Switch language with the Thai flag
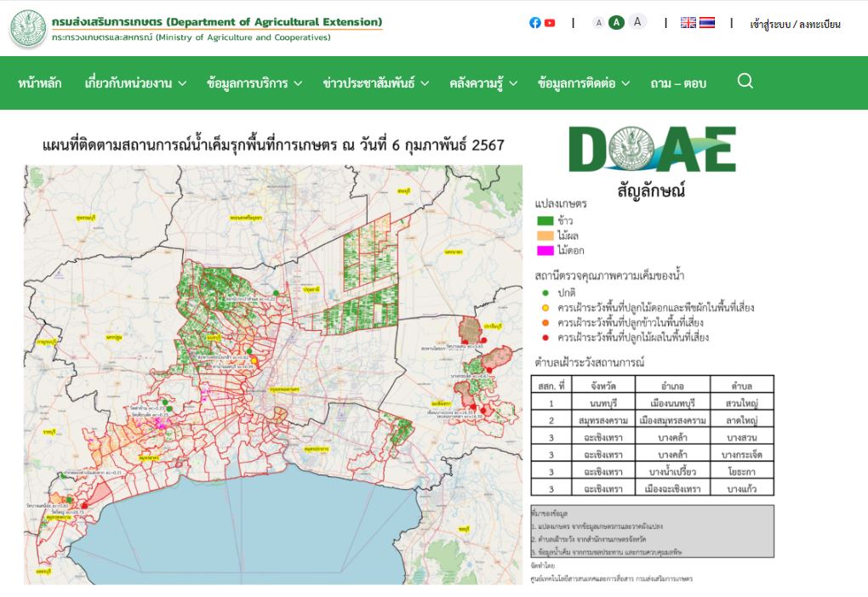Viewport: 868px width, 597px height. point(707,23)
